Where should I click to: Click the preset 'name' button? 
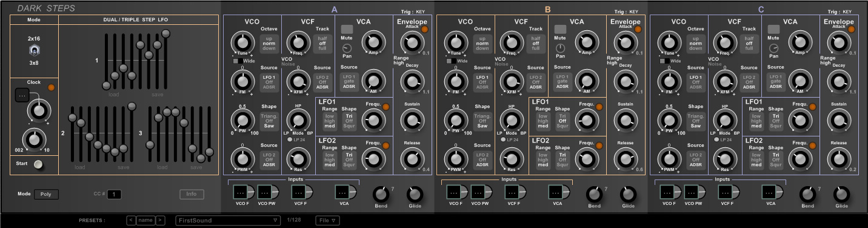[x=145, y=220]
